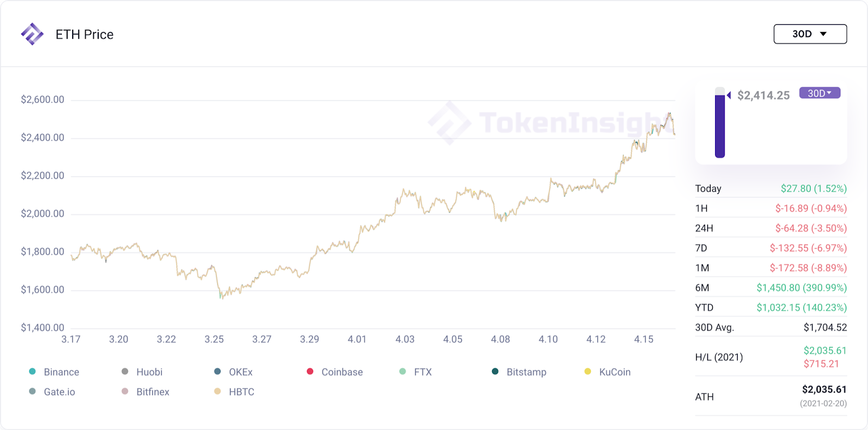
Task: Click the arrow in the top 30D dropdown
Action: point(824,34)
